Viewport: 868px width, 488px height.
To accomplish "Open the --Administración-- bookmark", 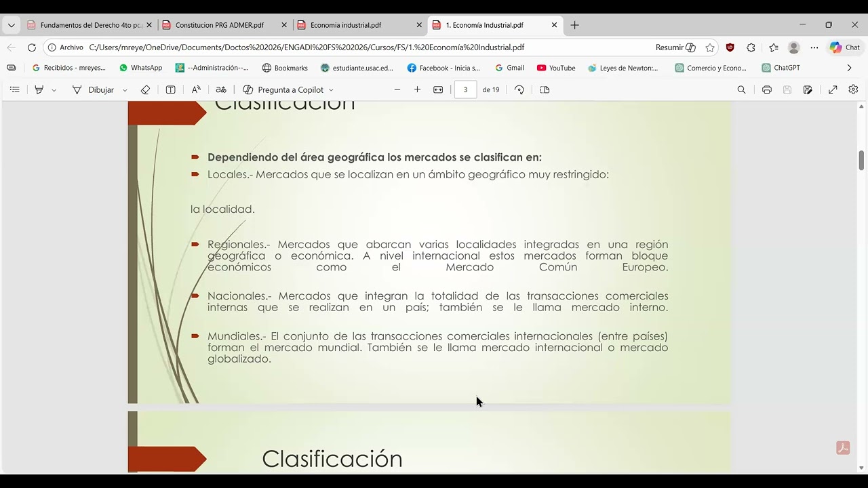I will tap(212, 68).
